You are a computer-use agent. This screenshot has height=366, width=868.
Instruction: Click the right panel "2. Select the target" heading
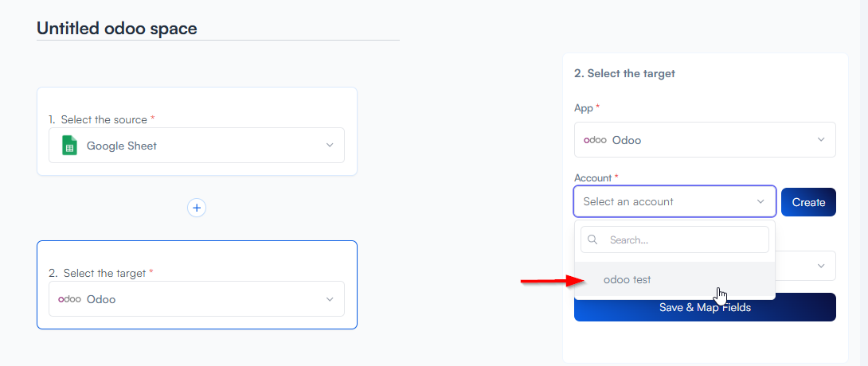coord(624,73)
